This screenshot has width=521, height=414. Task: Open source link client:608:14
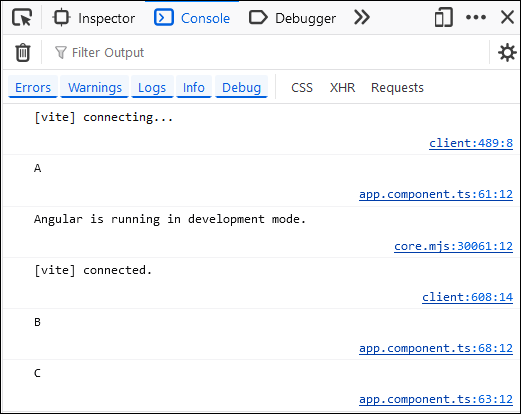click(x=467, y=297)
